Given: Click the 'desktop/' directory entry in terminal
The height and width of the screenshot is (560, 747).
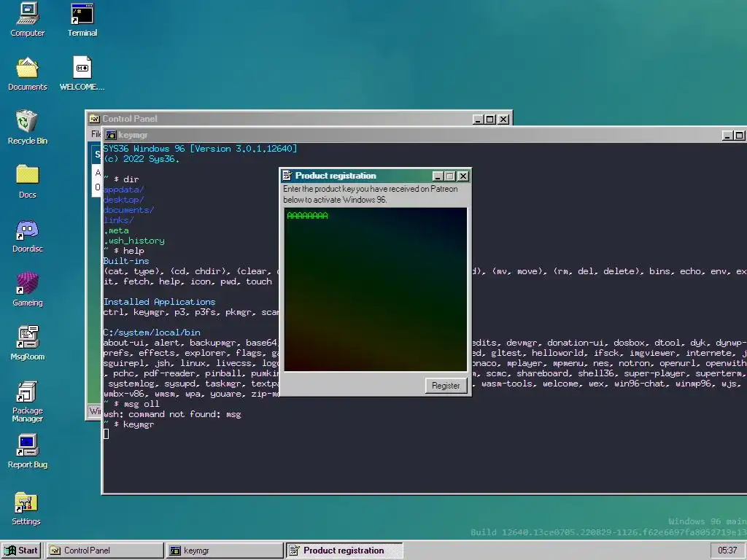Looking at the screenshot, I should (x=123, y=200).
